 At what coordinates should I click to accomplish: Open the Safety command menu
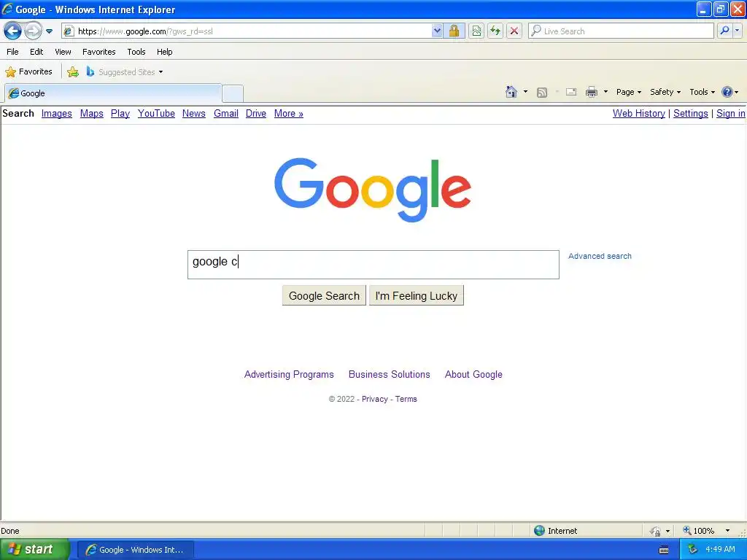[665, 92]
